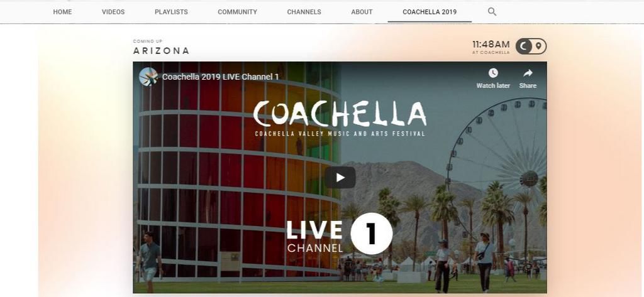Viewport: 644px width, 297px height.
Task: Click the 11:48AM at Coachella time display
Action: [x=491, y=46]
